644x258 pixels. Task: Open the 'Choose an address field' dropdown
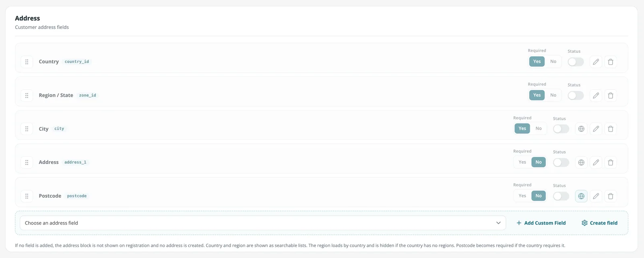[263, 223]
